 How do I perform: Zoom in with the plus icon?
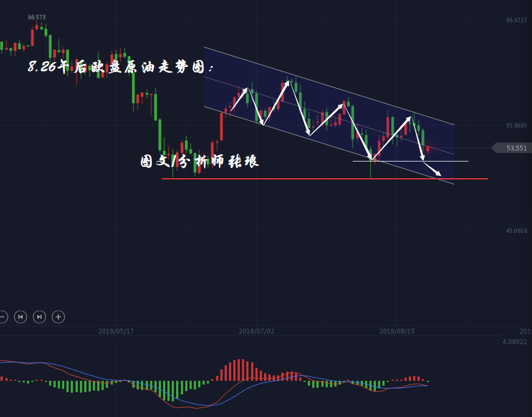click(58, 317)
